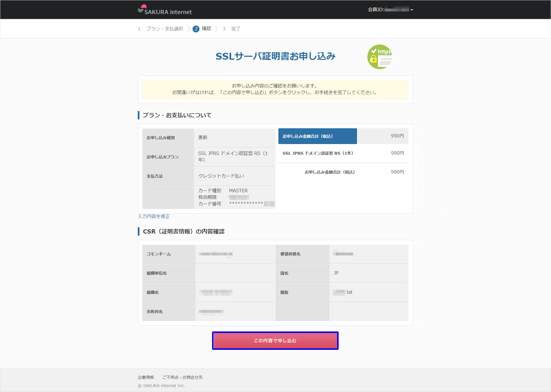Click the 990円 total in header row
551x392 pixels.
[x=397, y=136]
